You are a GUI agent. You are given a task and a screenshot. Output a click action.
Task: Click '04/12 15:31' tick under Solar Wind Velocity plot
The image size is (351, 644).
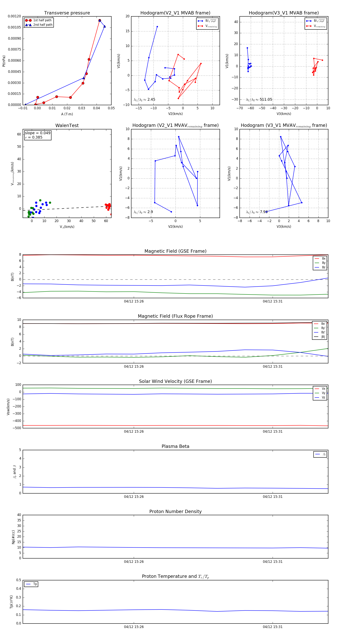(273, 431)
